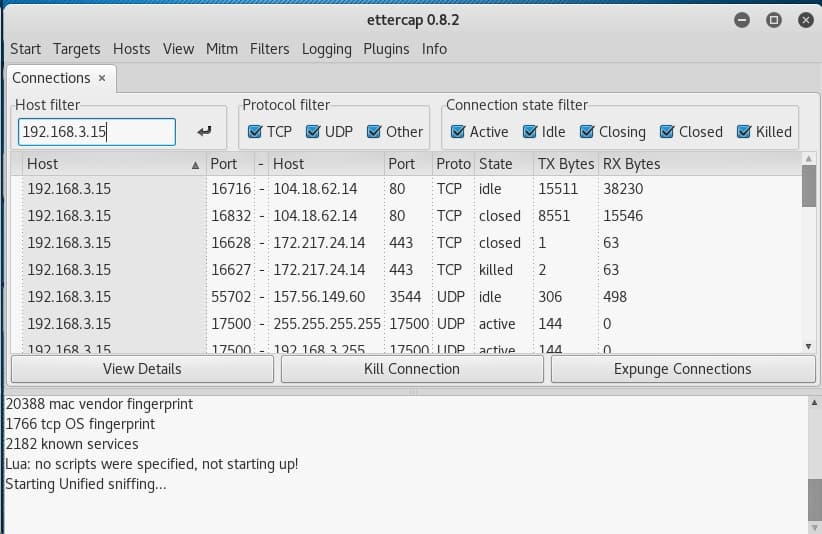Click Expunge Connections button
This screenshot has height=534, width=822.
pos(682,369)
